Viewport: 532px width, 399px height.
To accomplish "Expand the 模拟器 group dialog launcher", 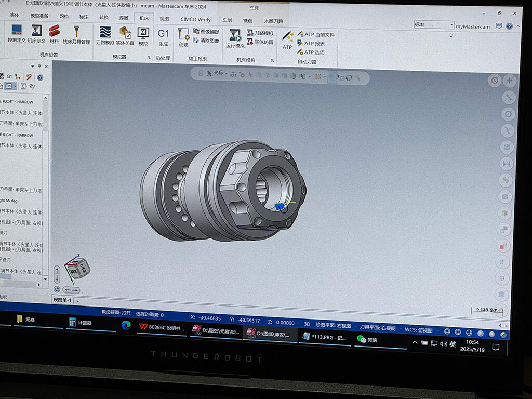I will pos(149,58).
